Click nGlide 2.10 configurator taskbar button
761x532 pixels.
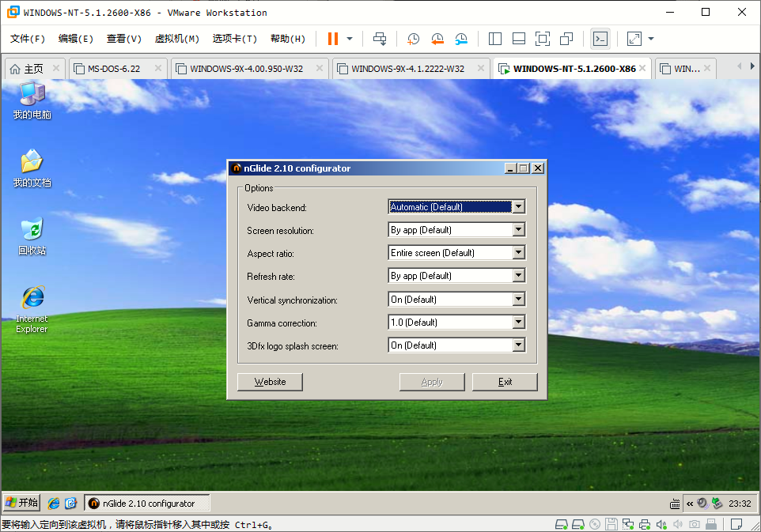click(147, 504)
